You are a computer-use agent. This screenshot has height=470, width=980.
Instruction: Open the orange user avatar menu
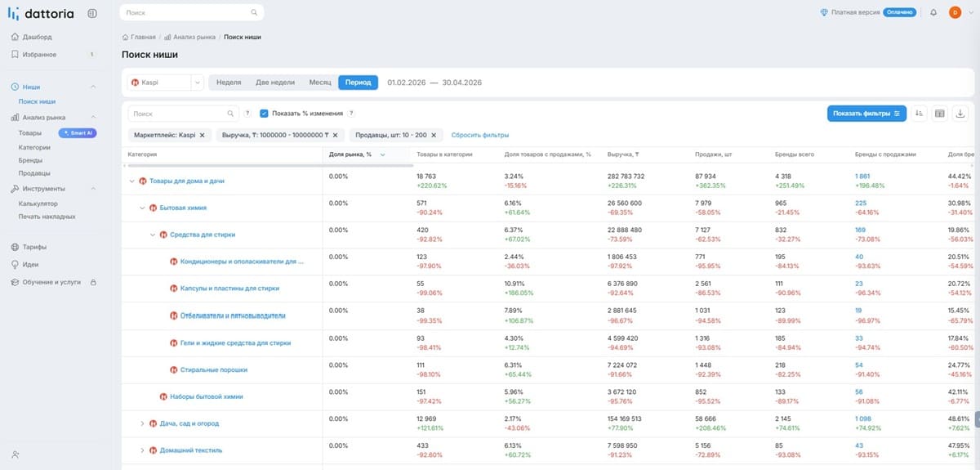click(x=955, y=12)
